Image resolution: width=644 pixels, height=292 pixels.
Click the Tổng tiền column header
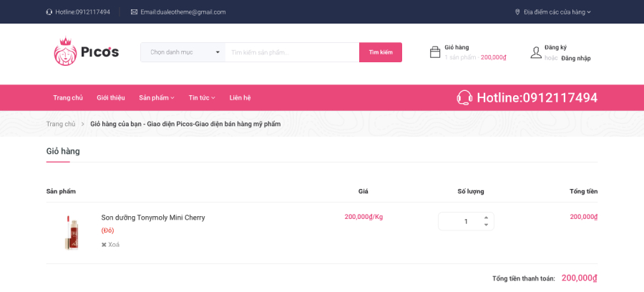click(x=584, y=191)
